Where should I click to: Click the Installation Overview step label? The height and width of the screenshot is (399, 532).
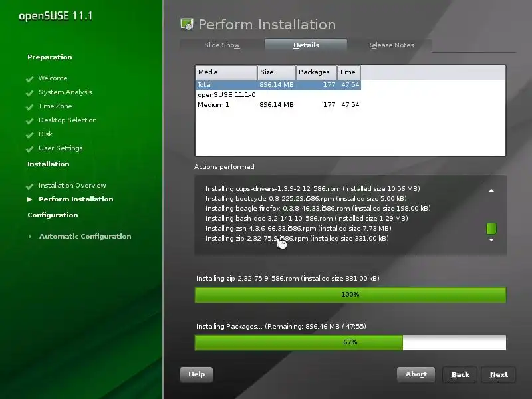coord(72,186)
